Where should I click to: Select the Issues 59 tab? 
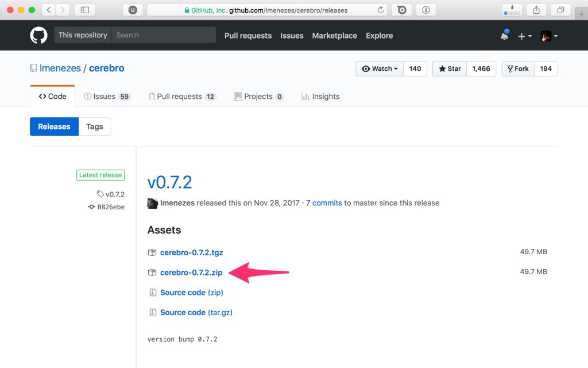[x=107, y=97]
